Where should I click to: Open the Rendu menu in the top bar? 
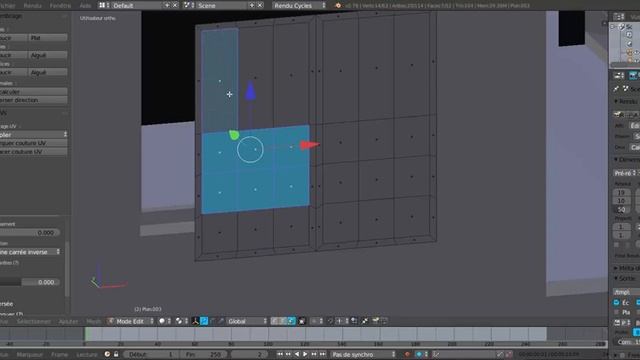pyautogui.click(x=33, y=6)
